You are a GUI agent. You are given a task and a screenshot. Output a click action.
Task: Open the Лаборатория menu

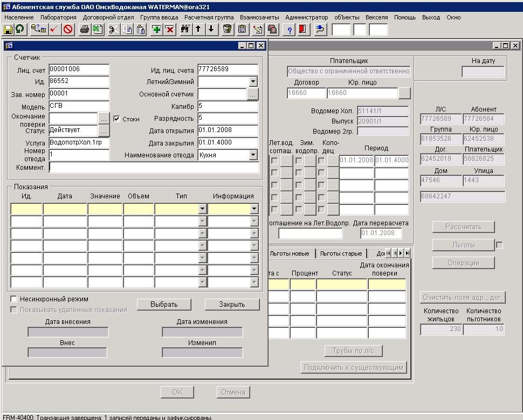coord(58,17)
